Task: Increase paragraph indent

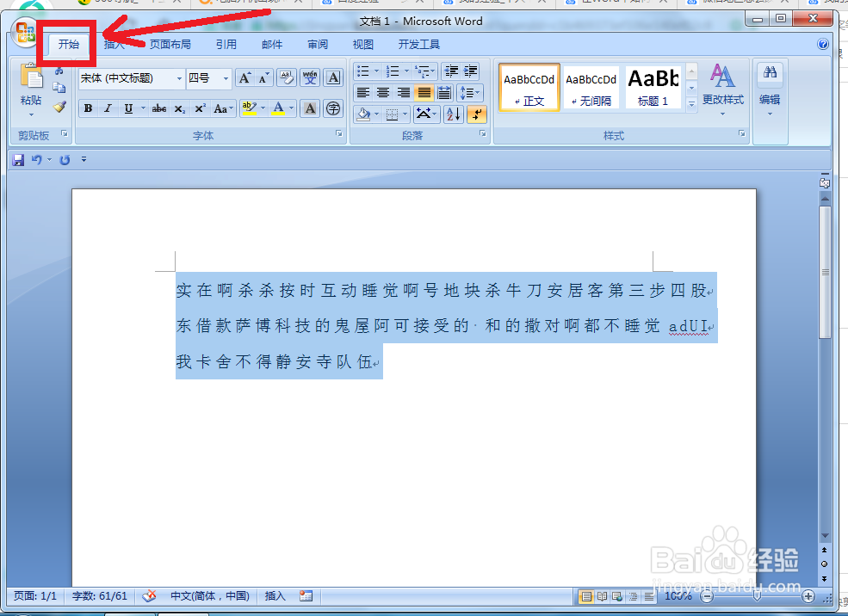Action: [471, 71]
